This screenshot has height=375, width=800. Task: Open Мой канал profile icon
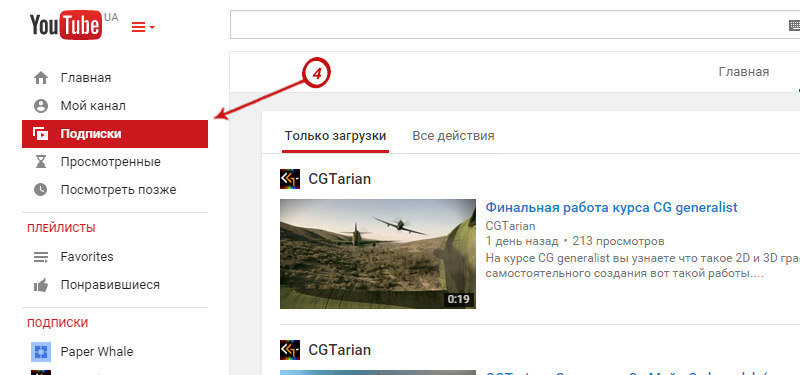pyautogui.click(x=40, y=106)
